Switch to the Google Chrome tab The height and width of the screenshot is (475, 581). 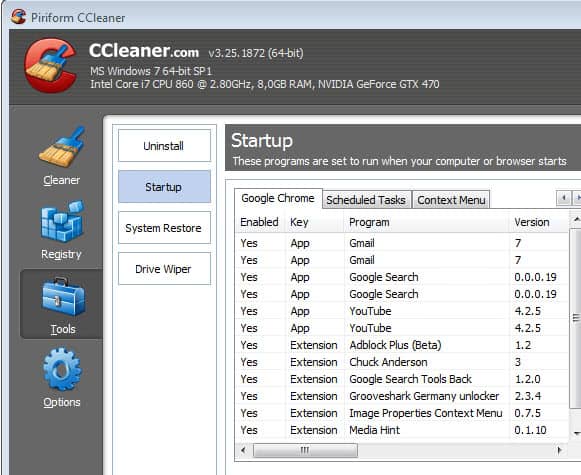click(x=278, y=199)
